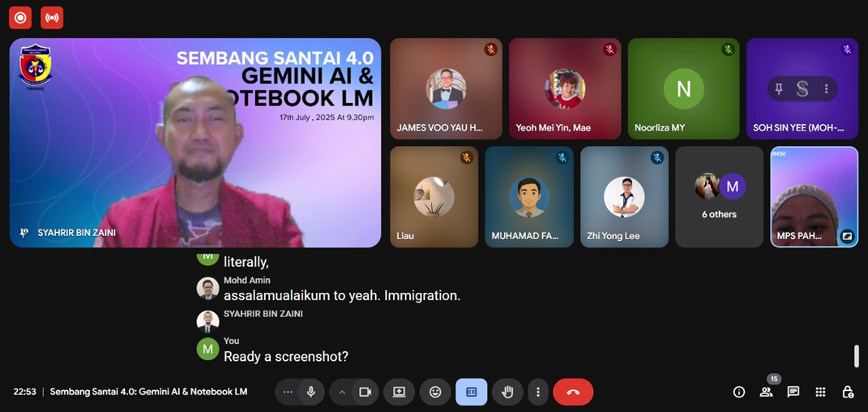Open the activities grid icon
This screenshot has height=412, width=868.
(x=820, y=392)
